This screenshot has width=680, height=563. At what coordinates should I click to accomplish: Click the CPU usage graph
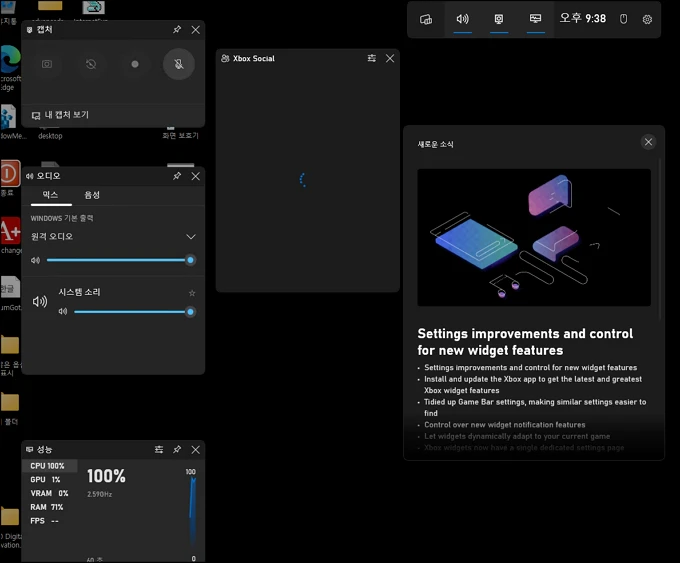[192, 514]
